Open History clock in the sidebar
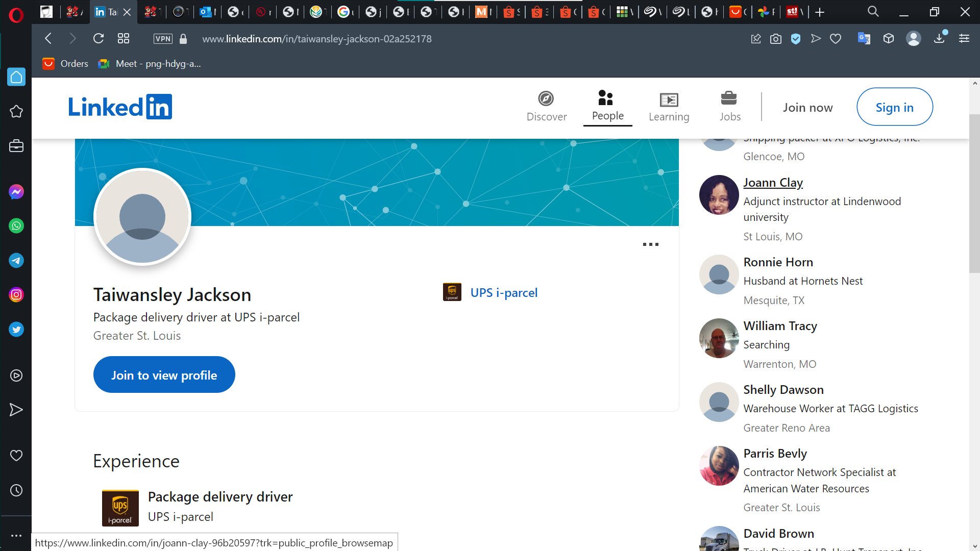 (x=16, y=490)
